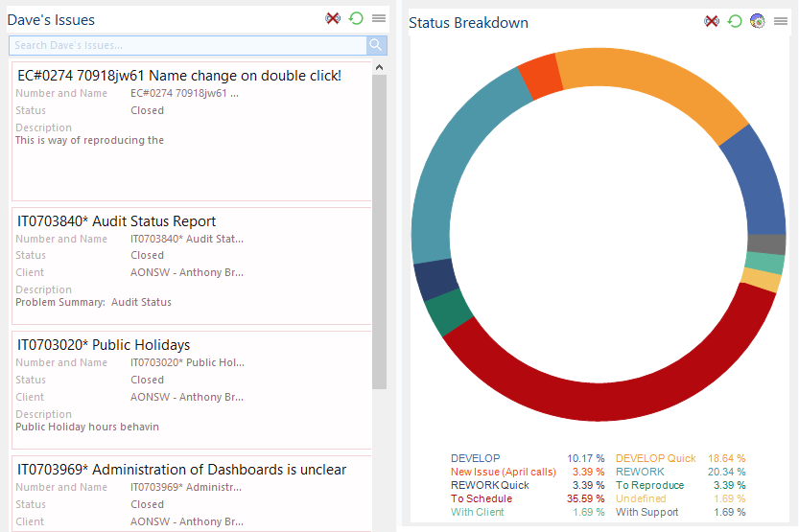799x532 pixels.
Task: Click the Undefined legend label
Action: click(x=641, y=498)
